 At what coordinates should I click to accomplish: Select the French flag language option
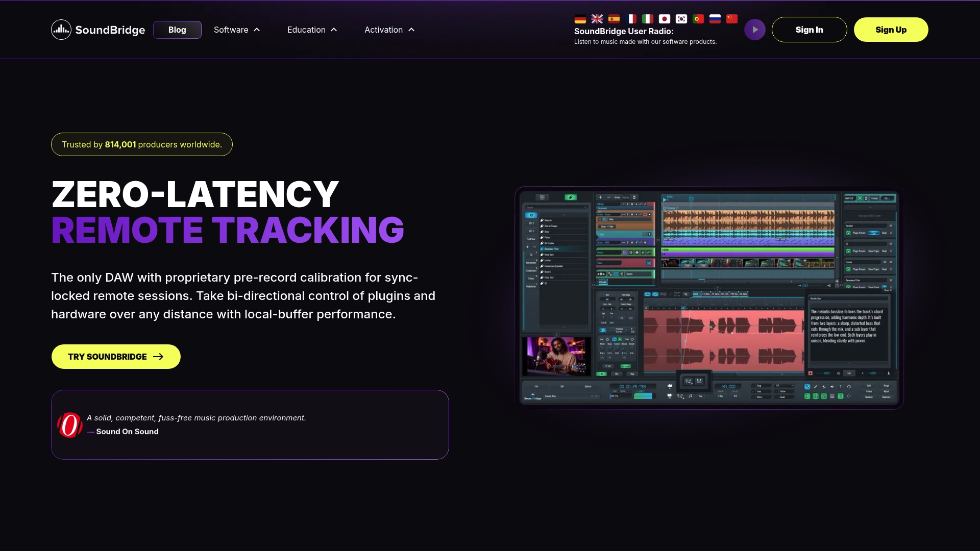tap(630, 19)
